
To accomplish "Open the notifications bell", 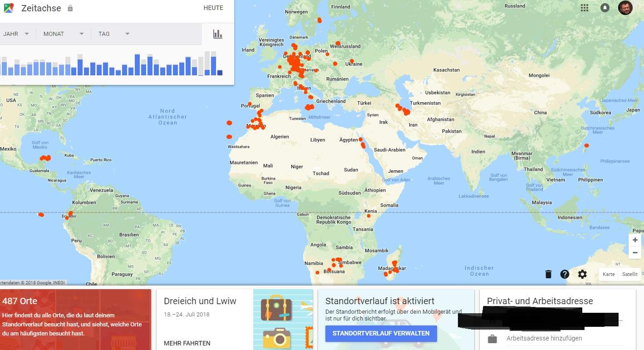I will coord(605,8).
